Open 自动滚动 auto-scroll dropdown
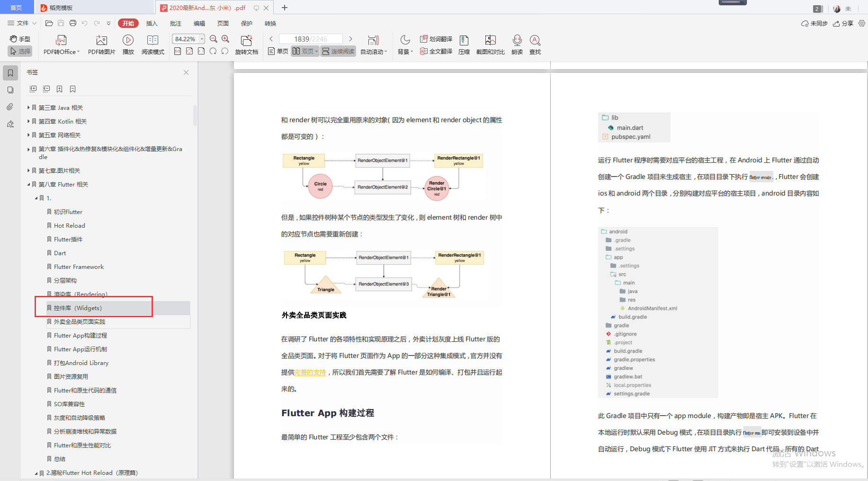The image size is (868, 481). coord(374,45)
